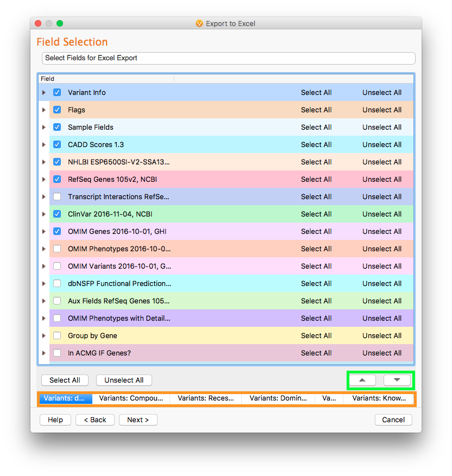
Task: Disable the CADD Scores 1.3 checkbox
Action: [57, 144]
